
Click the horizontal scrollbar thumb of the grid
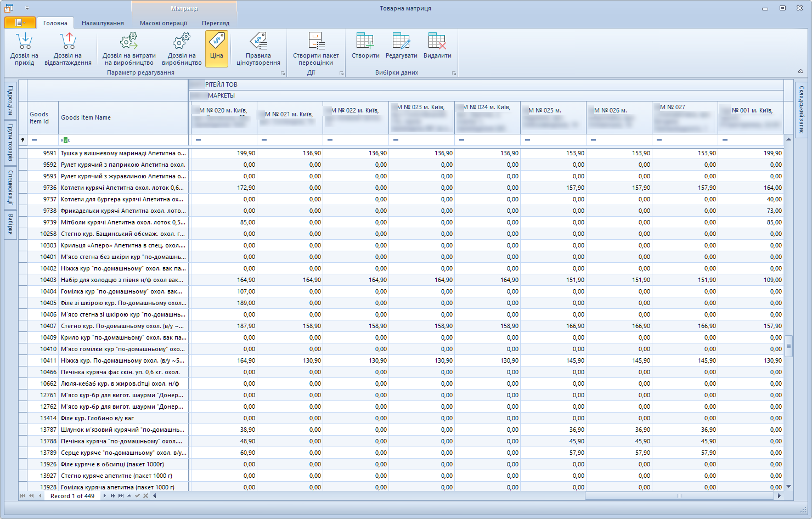pos(679,496)
